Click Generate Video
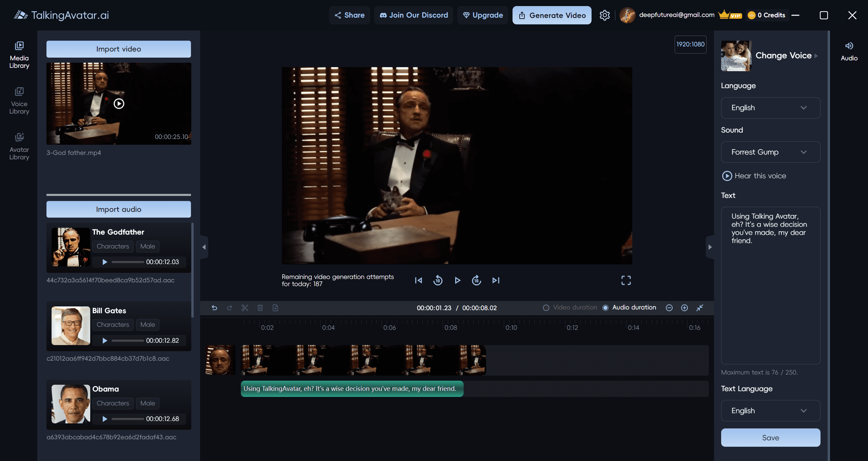Viewport: 868px width, 461px height. click(552, 15)
